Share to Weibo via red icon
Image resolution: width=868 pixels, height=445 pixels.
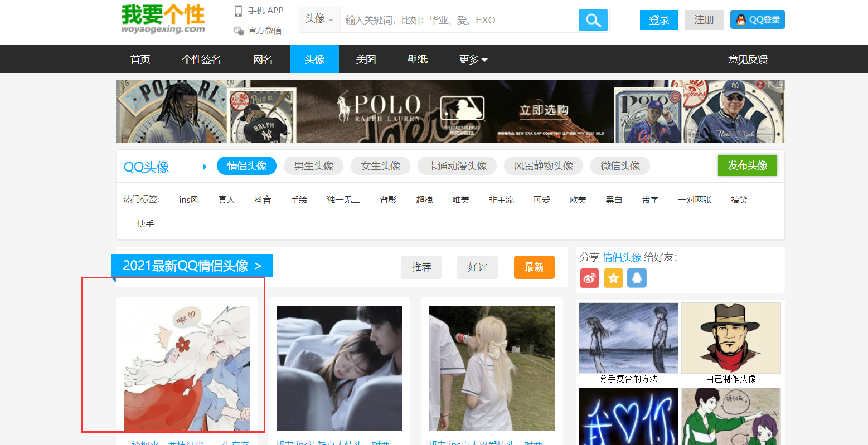[589, 278]
